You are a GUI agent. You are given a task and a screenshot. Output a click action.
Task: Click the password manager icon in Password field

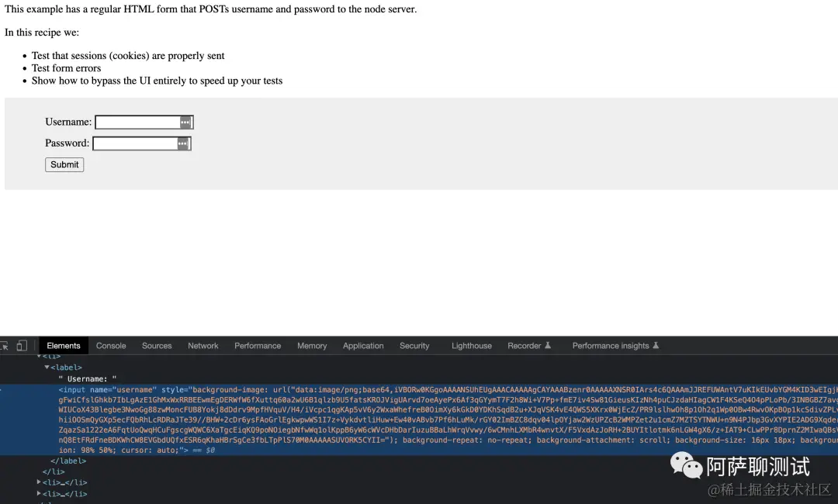[x=183, y=143]
